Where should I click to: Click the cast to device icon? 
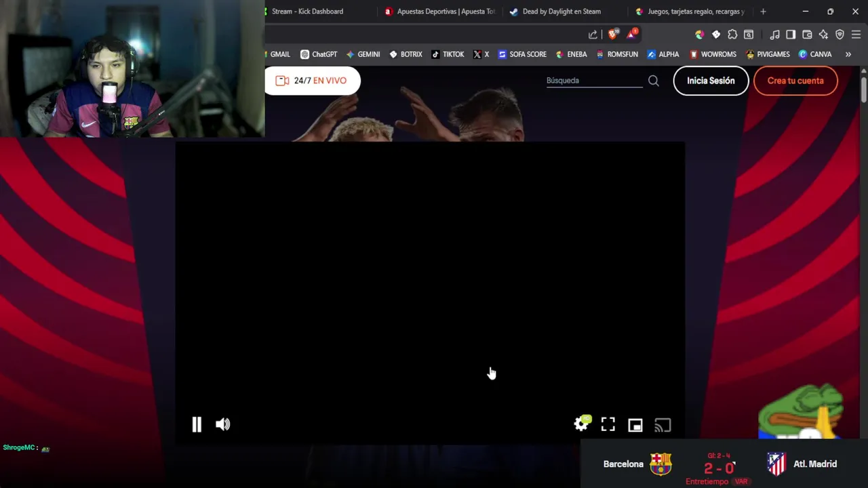click(663, 425)
